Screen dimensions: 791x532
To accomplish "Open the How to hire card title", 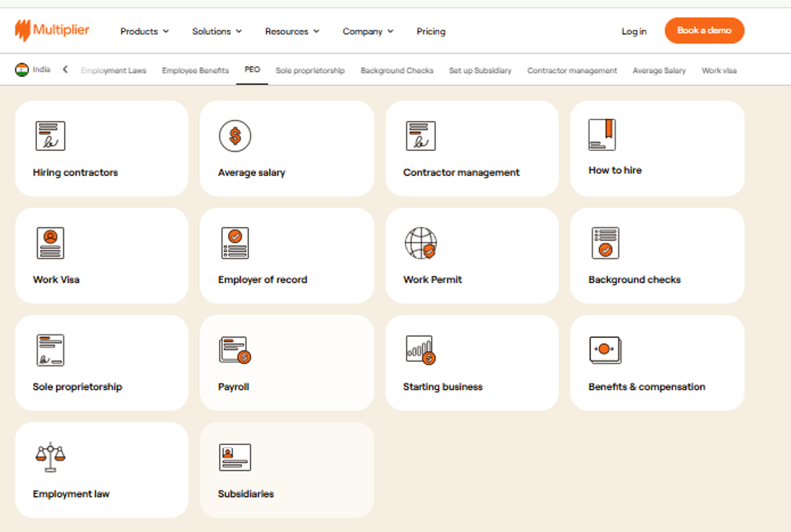I will 615,170.
